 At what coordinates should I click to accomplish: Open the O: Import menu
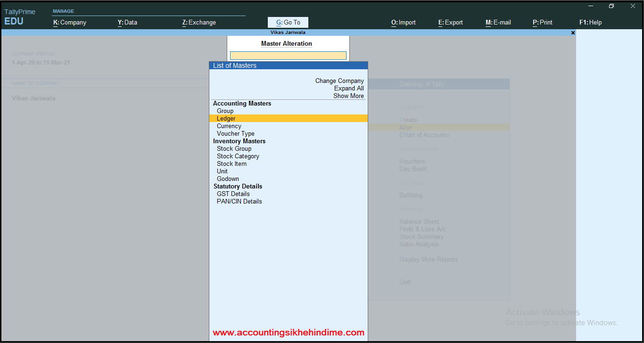point(404,22)
